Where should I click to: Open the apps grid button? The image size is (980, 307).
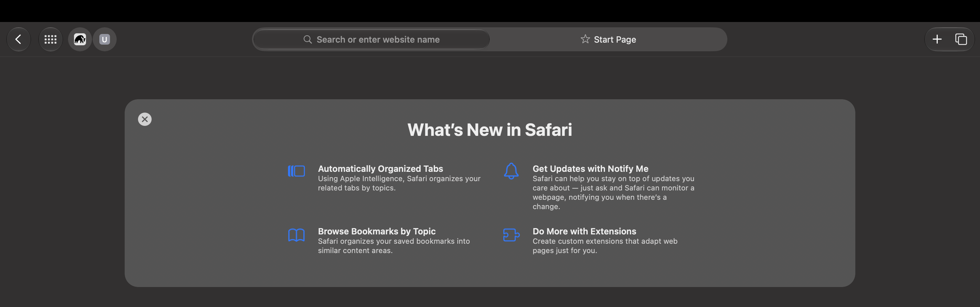[50, 39]
